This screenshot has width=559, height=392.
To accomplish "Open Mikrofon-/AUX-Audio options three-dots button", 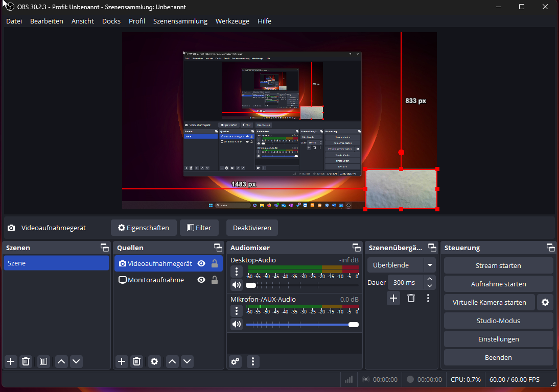I will pos(237,311).
